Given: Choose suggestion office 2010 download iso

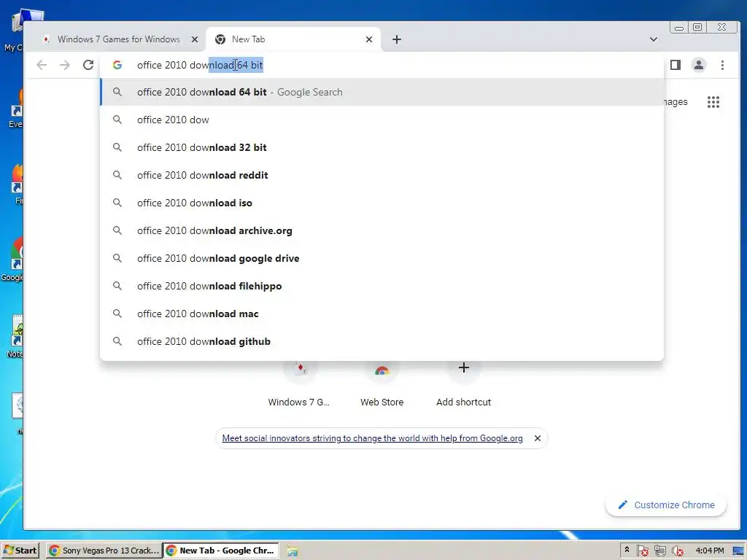Looking at the screenshot, I should [382, 203].
